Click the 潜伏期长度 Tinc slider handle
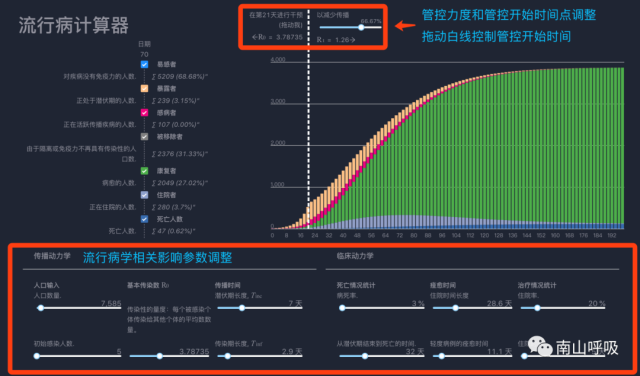The width and height of the screenshot is (640, 376). point(242,308)
